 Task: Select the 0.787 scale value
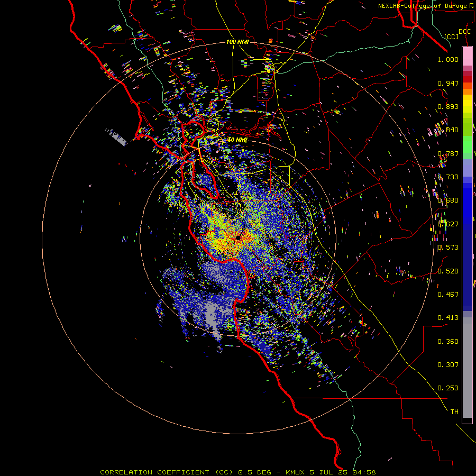coord(448,153)
